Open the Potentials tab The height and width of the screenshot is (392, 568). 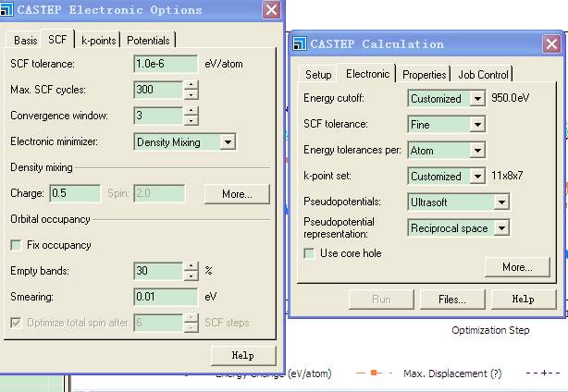(148, 40)
